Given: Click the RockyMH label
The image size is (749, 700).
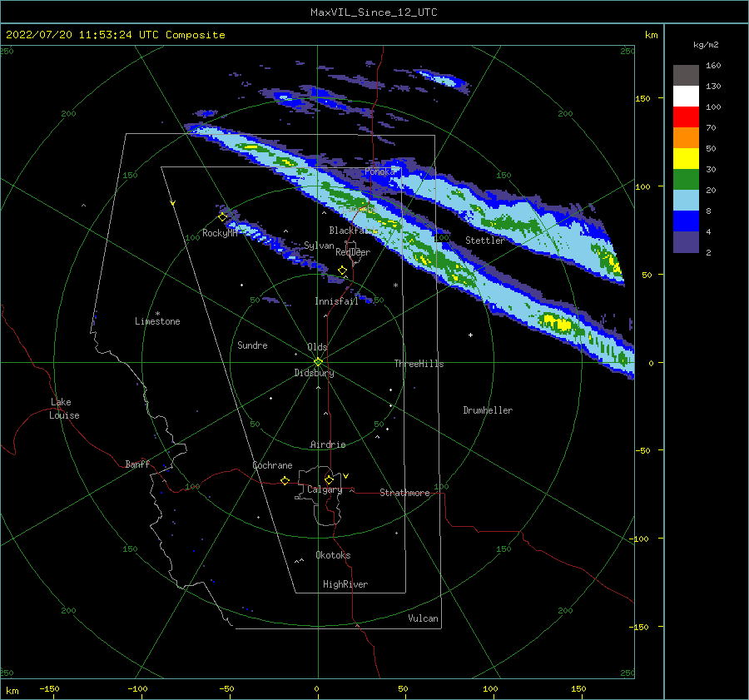Looking at the screenshot, I should click(220, 233).
